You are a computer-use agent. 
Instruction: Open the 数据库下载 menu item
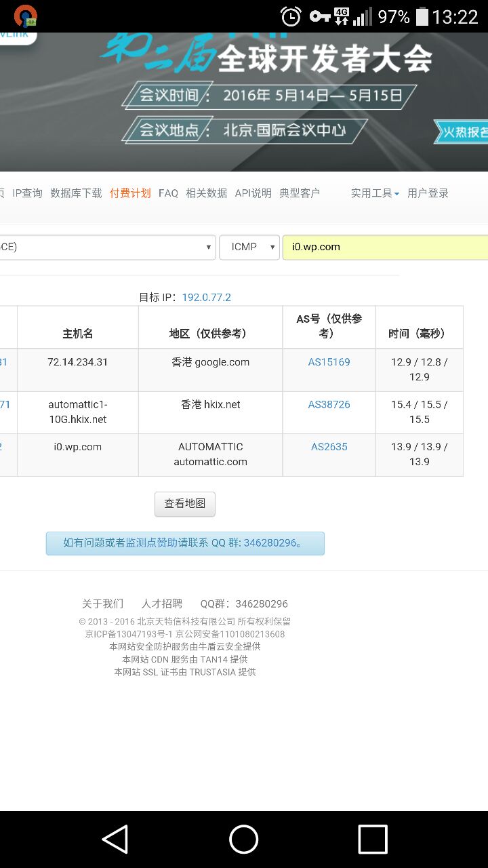tap(76, 193)
